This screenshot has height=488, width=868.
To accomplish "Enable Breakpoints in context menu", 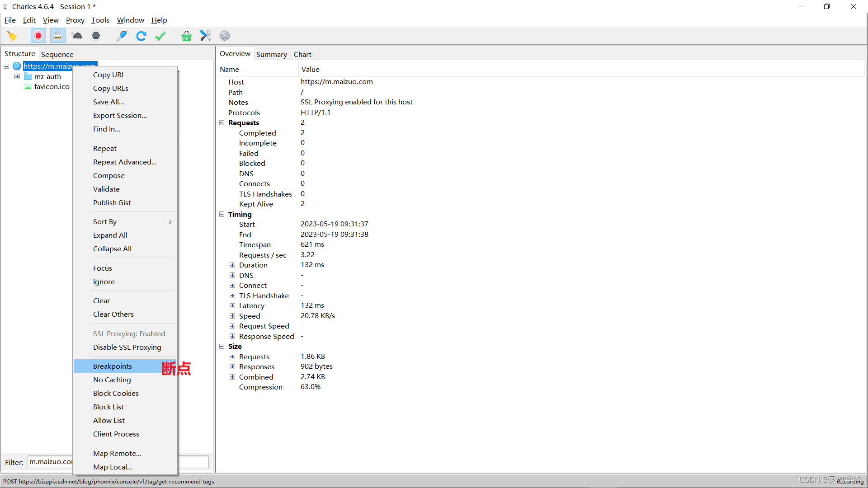I will pyautogui.click(x=113, y=366).
